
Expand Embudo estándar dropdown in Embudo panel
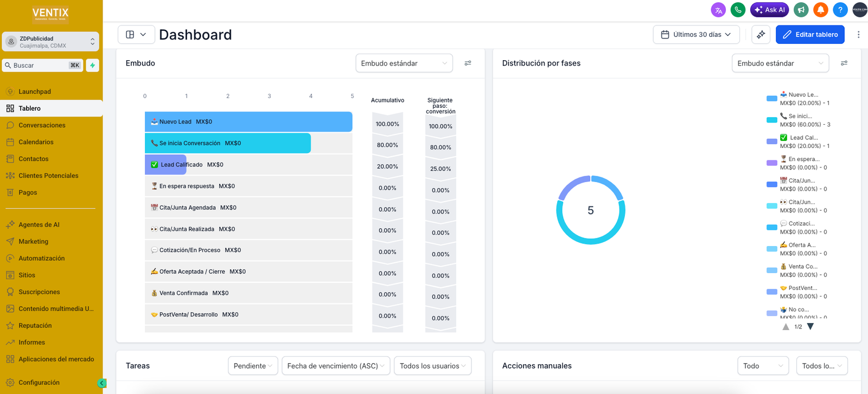coord(404,63)
